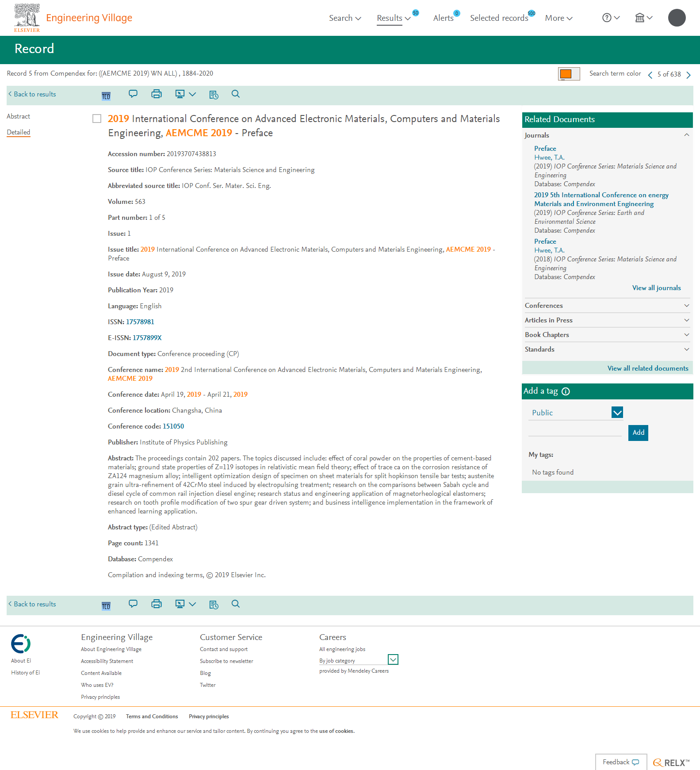Click the bottom Back to results link

click(32, 604)
